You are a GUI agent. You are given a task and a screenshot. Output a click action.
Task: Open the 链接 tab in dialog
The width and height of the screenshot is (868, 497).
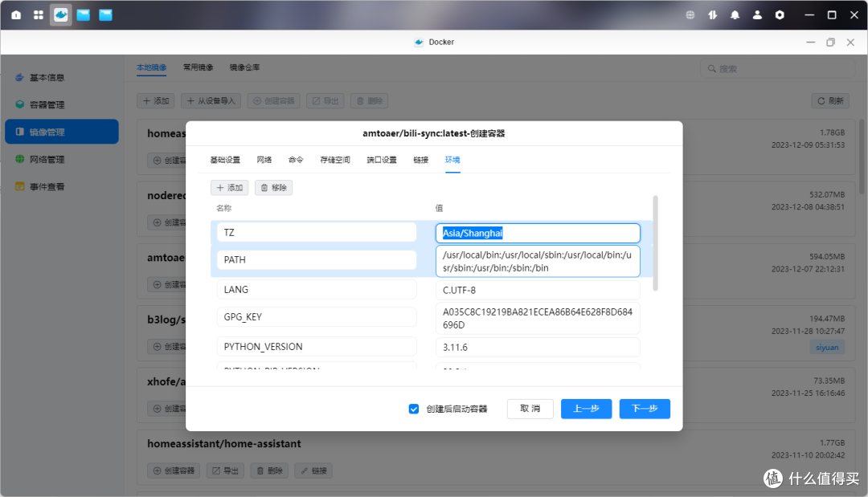pyautogui.click(x=420, y=160)
